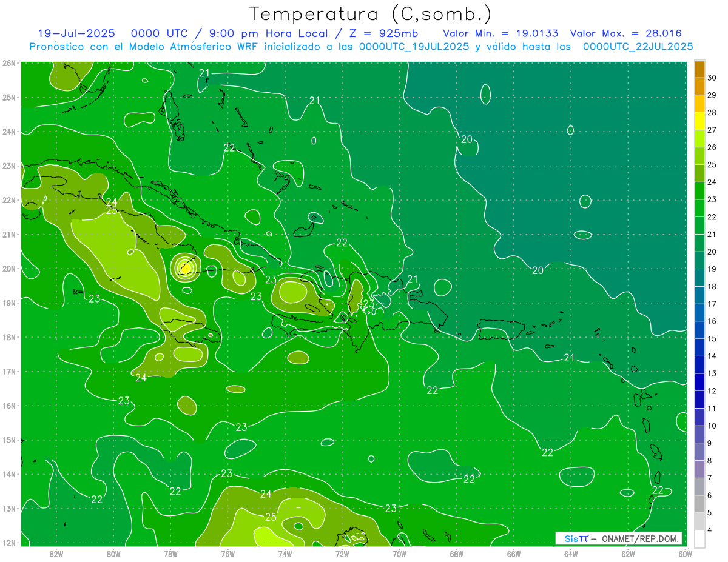Click the "64W" longitude axis label

coord(571,553)
